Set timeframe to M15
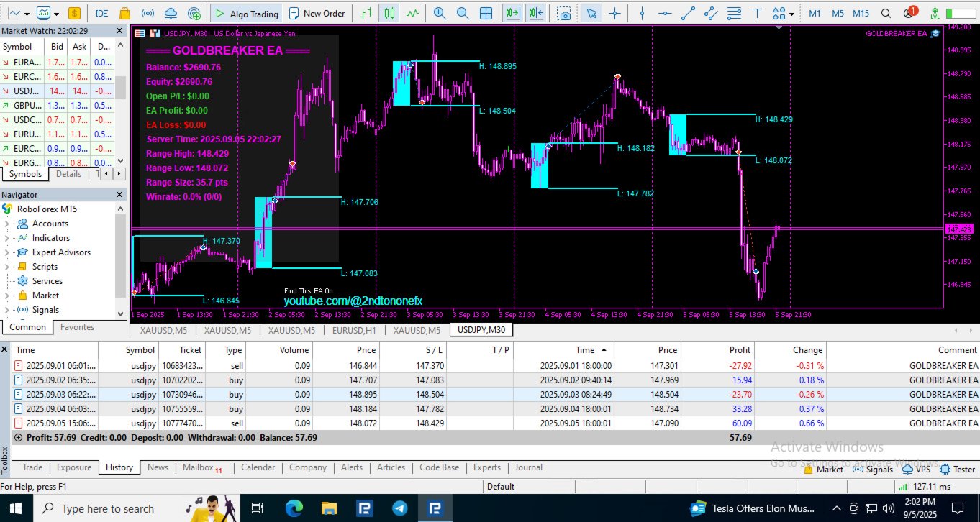 tap(861, 13)
